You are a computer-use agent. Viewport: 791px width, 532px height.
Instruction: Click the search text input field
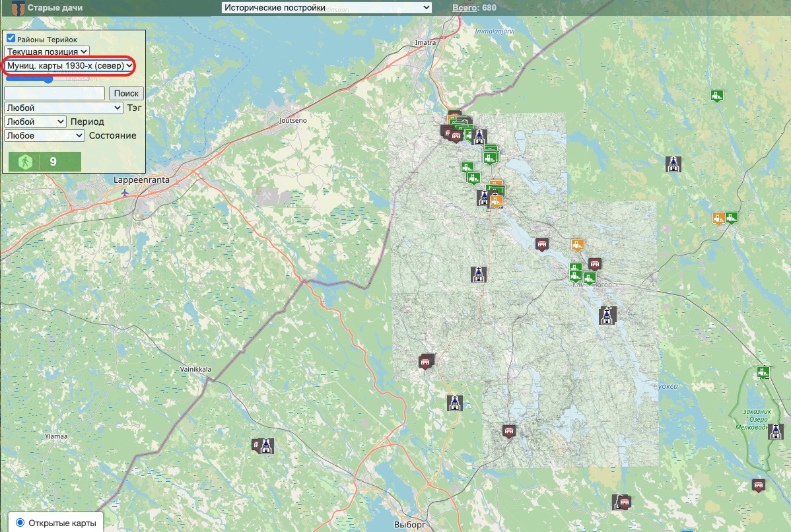pyautogui.click(x=54, y=94)
